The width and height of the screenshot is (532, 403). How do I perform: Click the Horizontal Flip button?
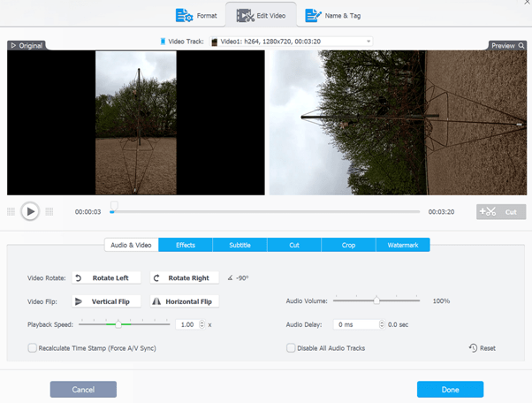(185, 301)
